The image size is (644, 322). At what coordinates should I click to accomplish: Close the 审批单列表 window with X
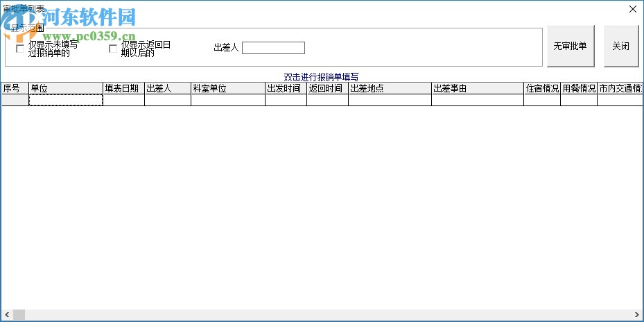(x=632, y=9)
